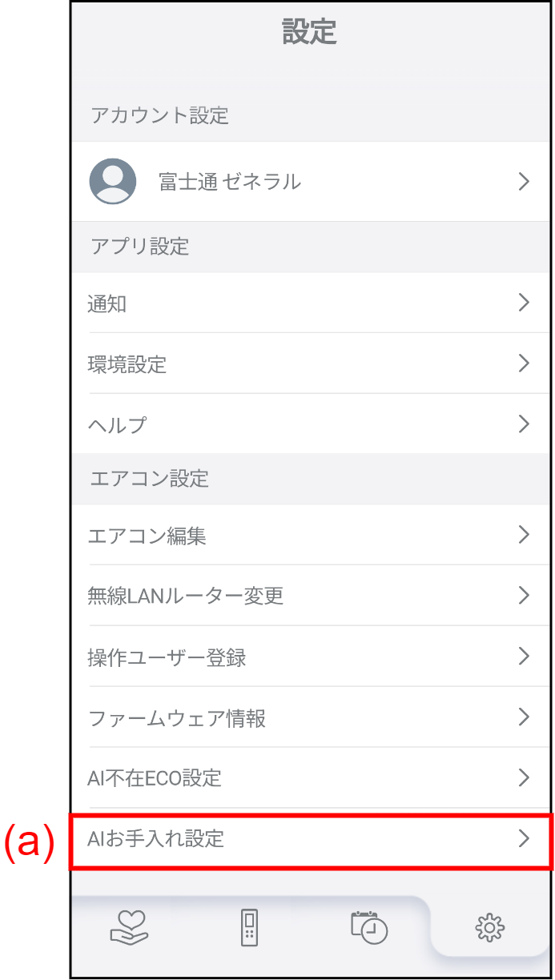This screenshot has height=980, width=555.
Task: Tap the 無線LANルーター変更 label
Action: point(186,596)
